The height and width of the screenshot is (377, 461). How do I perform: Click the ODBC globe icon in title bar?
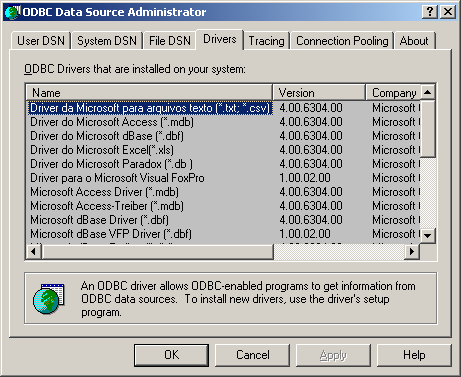tap(12, 12)
